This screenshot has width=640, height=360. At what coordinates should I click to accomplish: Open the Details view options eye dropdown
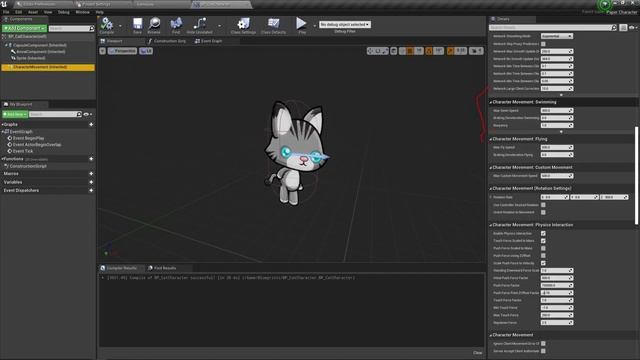pos(633,28)
